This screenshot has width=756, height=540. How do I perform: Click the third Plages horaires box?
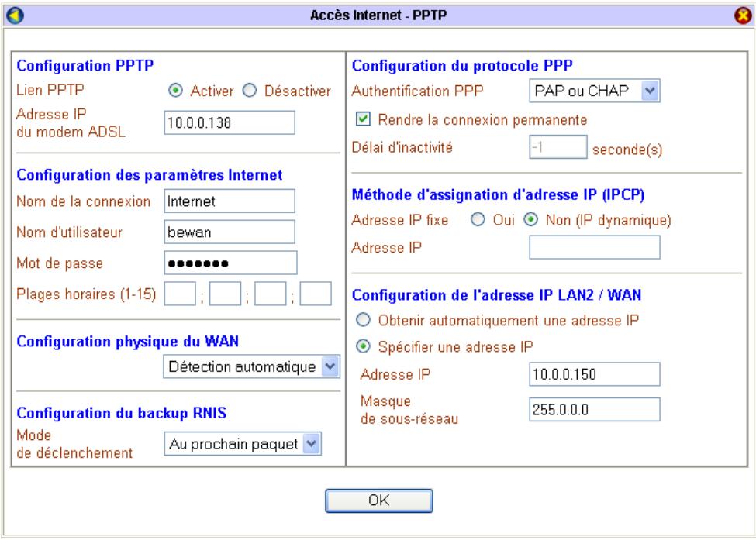[271, 294]
